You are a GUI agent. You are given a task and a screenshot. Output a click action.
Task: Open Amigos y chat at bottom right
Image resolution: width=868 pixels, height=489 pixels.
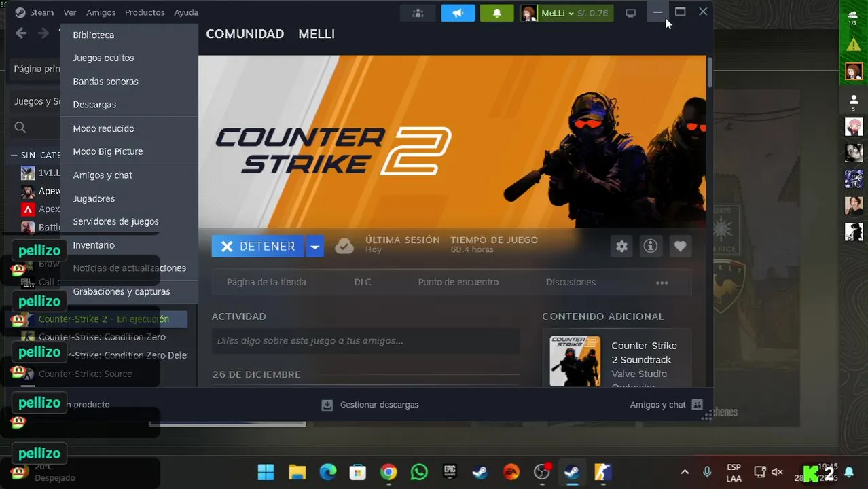[x=657, y=404]
